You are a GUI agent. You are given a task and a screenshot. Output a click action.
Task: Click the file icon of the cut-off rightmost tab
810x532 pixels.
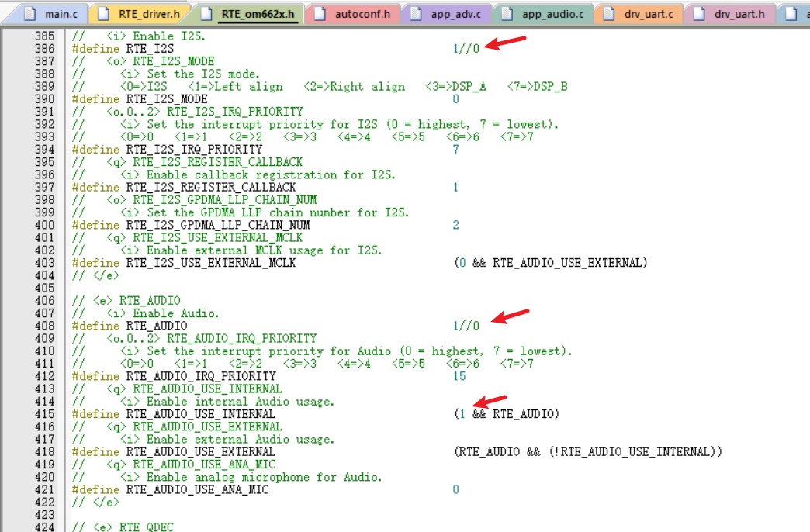pos(791,13)
